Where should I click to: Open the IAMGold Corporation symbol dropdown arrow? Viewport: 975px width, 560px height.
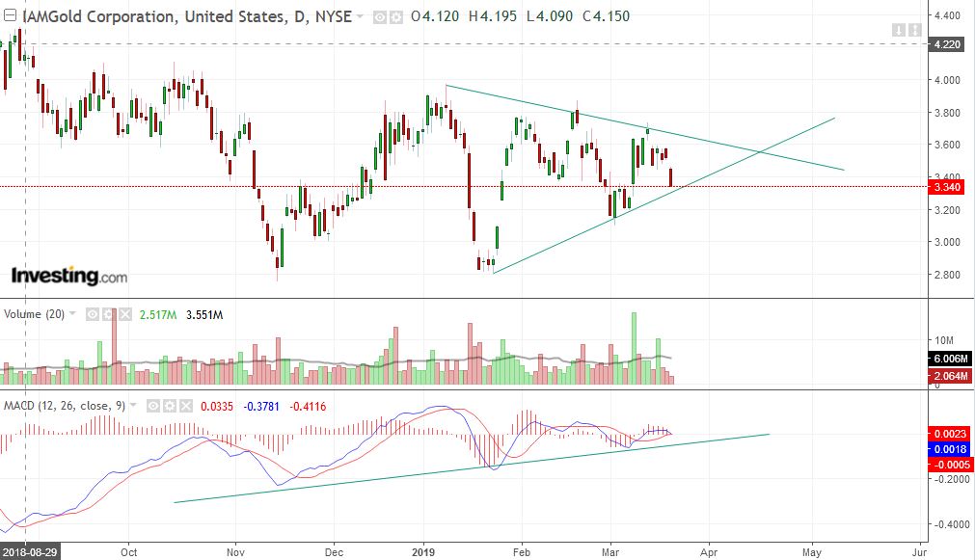pyautogui.click(x=360, y=16)
